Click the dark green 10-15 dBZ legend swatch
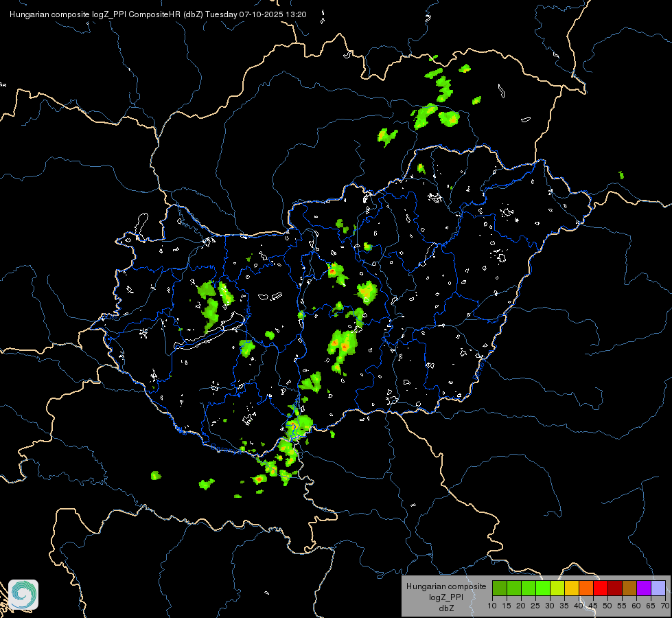This screenshot has width=672, height=618. tap(500, 588)
